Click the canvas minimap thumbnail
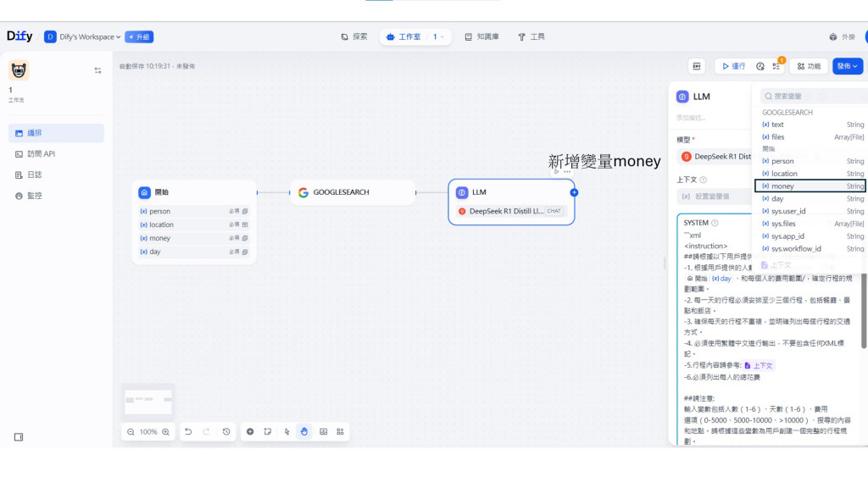Screen dimensions: 868x488 point(147,401)
